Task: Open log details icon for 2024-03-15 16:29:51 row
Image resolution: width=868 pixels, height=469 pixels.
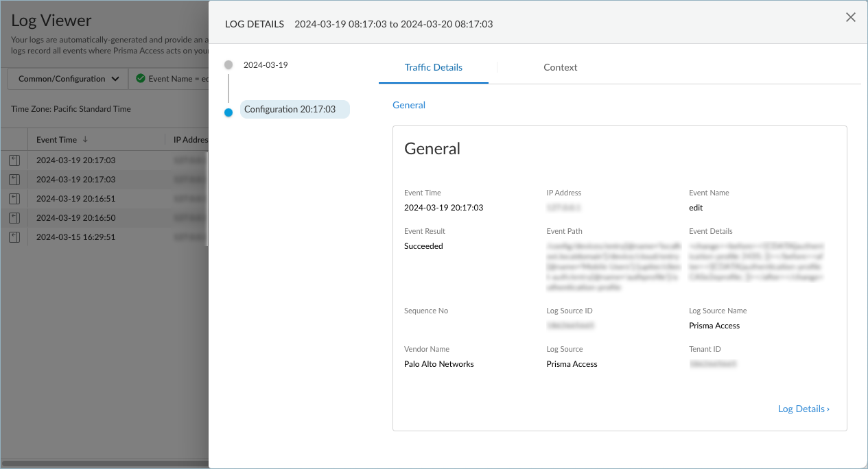Action: pyautogui.click(x=14, y=237)
